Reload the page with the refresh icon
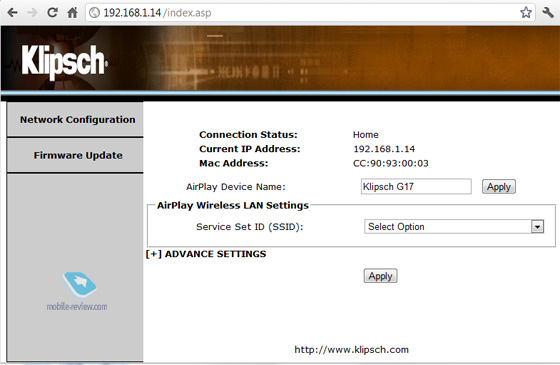This screenshot has width=560, height=365. (x=52, y=12)
